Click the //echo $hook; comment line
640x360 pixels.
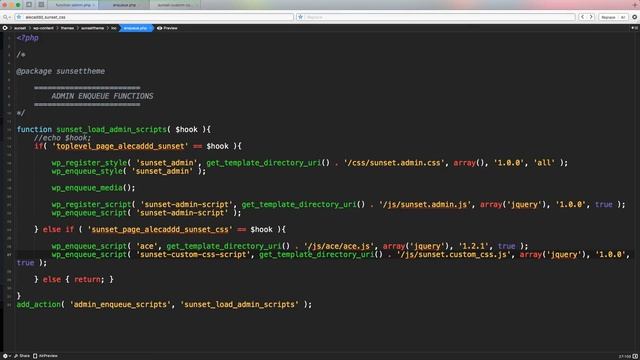pos(62,138)
